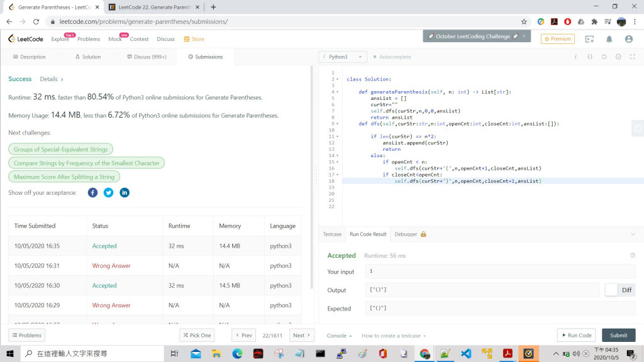
Task: Click the LeetCode logo
Action: (x=25, y=39)
